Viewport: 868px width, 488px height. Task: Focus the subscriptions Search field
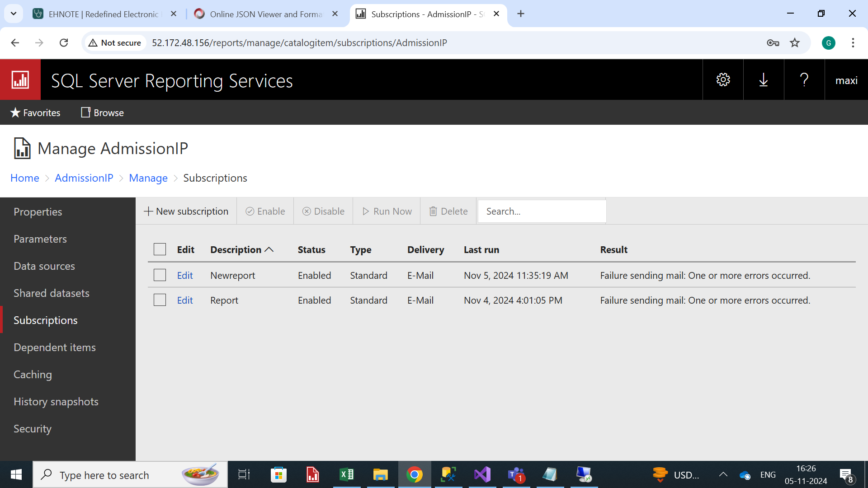coord(542,211)
